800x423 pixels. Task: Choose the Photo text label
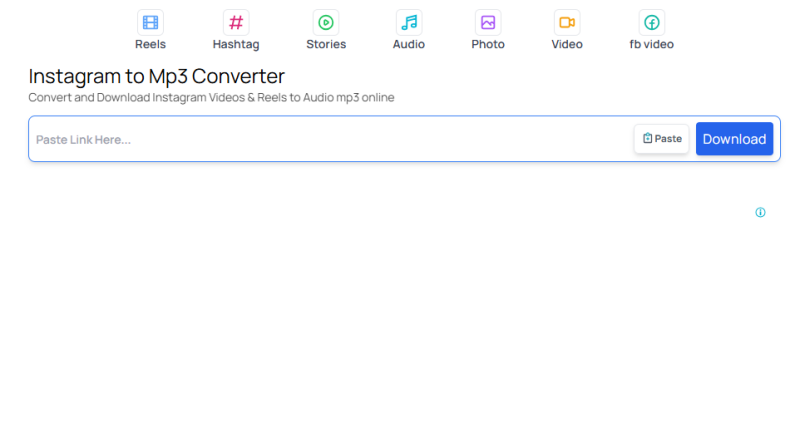tap(488, 45)
